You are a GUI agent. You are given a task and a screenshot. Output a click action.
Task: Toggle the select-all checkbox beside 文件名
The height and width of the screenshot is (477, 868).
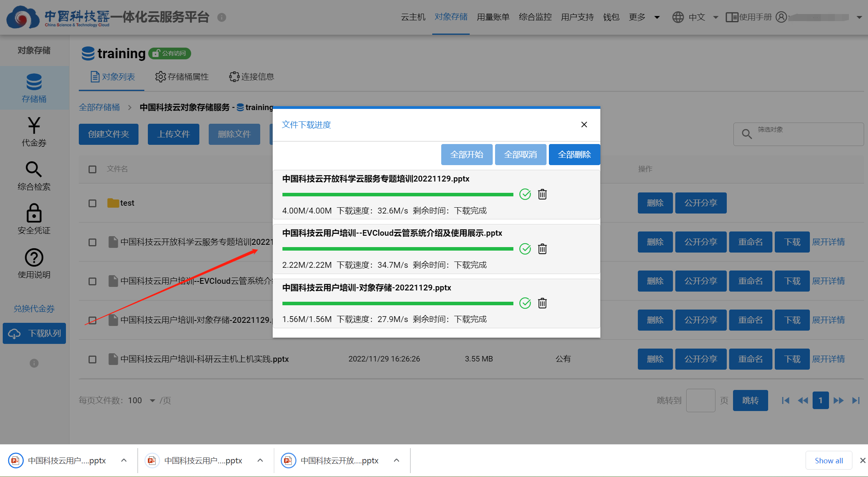(92, 169)
